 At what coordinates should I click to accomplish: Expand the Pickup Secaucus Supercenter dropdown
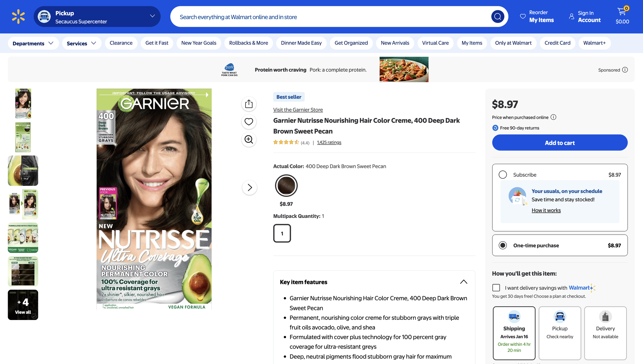(152, 16)
